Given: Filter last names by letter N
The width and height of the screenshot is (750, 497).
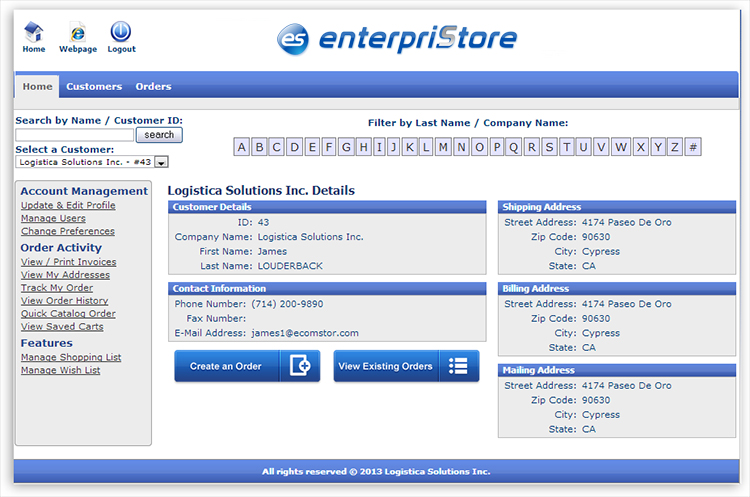Looking at the screenshot, I should point(461,147).
